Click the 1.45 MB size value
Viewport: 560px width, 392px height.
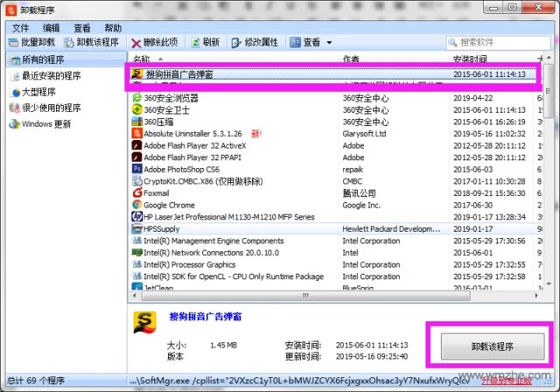point(224,346)
